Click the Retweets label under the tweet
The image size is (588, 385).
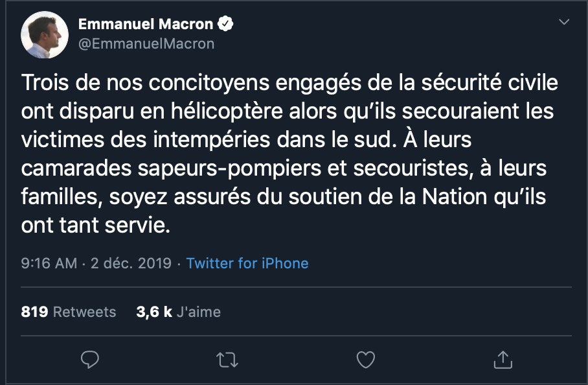84,312
